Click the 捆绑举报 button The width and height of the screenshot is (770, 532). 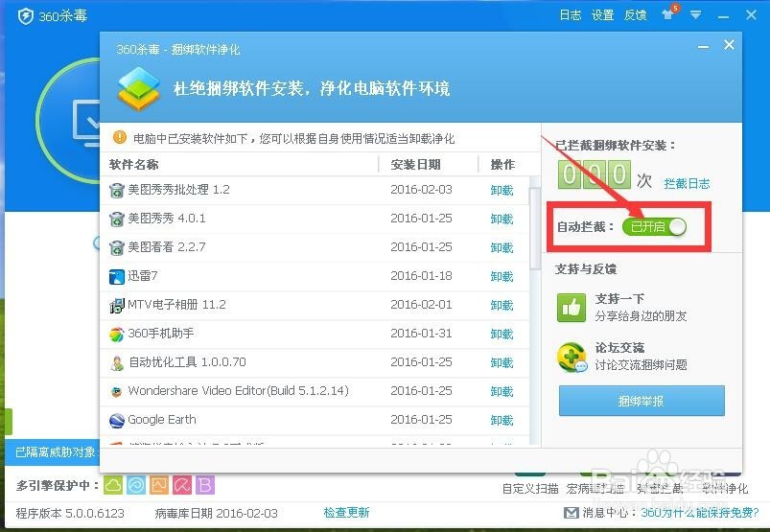coord(642,401)
